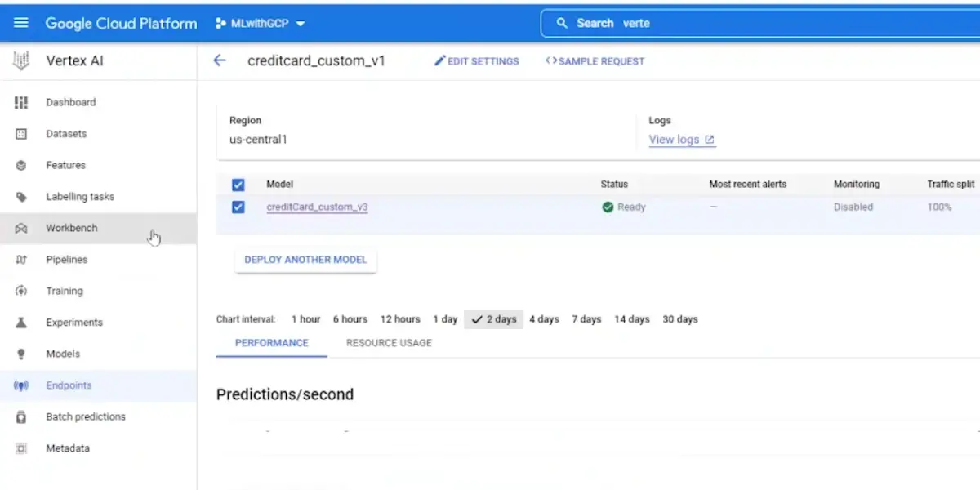Open the creditCard_custom_v3 model link
The height and width of the screenshot is (490, 980).
pos(317,207)
